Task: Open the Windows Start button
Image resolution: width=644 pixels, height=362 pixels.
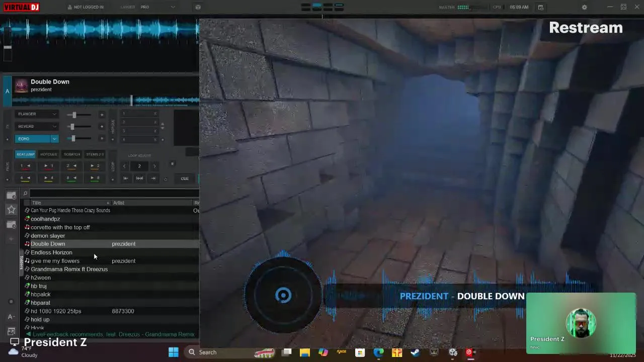Action: coord(174,352)
